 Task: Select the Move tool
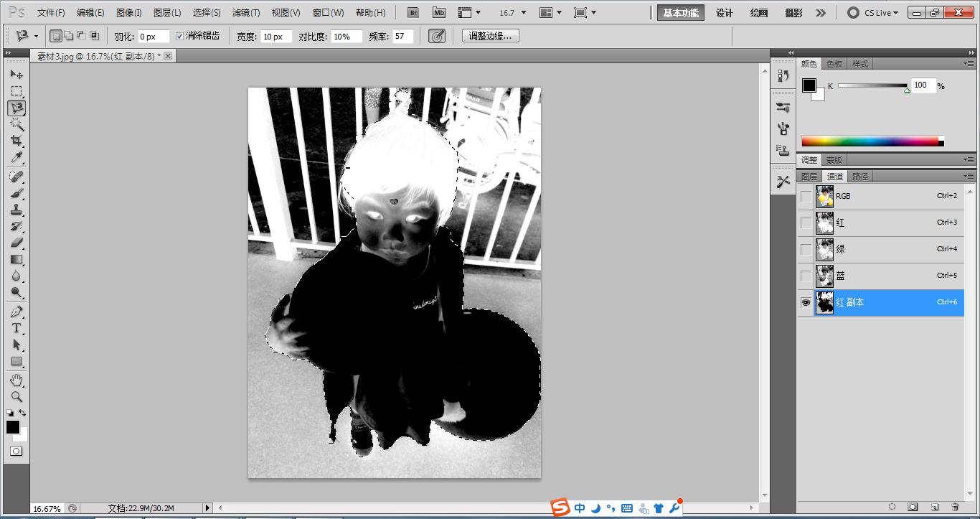point(17,74)
